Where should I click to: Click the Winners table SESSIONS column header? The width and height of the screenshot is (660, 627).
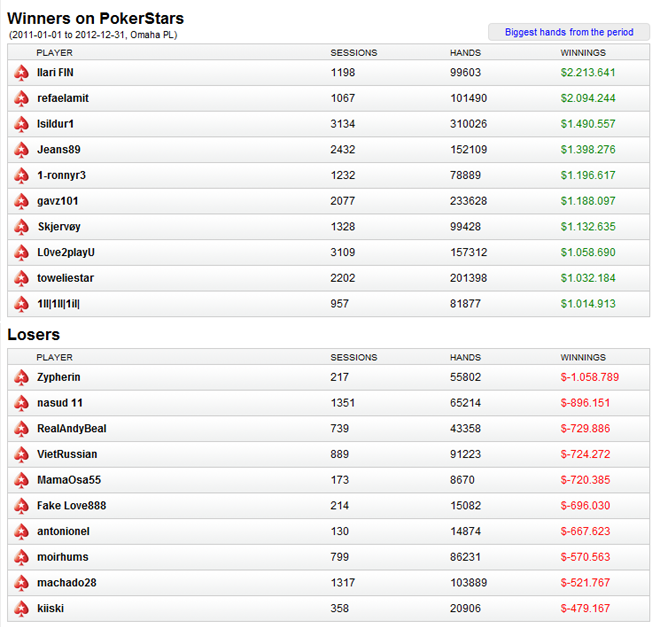(354, 53)
